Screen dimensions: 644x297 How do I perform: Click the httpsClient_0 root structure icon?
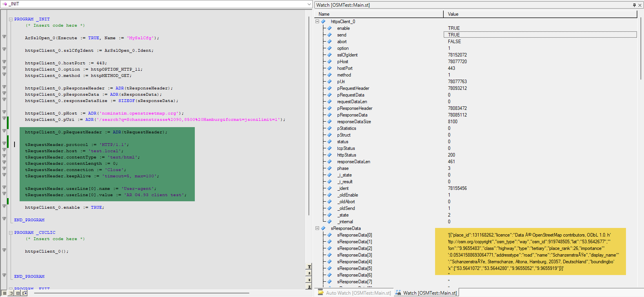pyautogui.click(x=323, y=22)
